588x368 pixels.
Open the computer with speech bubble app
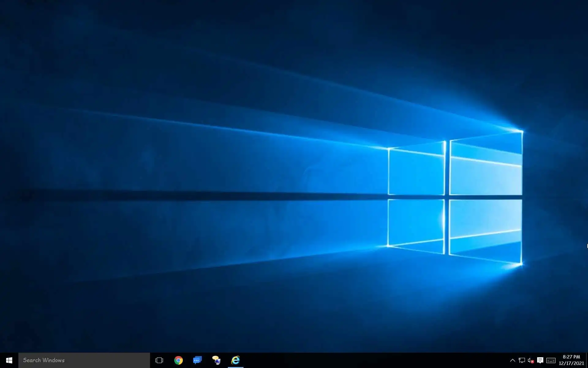point(216,360)
